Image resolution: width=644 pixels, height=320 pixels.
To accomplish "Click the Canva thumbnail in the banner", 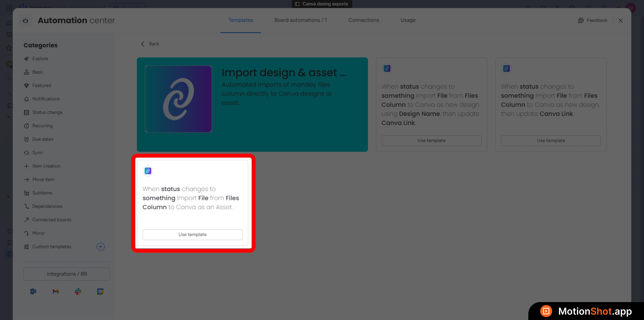I will [178, 99].
